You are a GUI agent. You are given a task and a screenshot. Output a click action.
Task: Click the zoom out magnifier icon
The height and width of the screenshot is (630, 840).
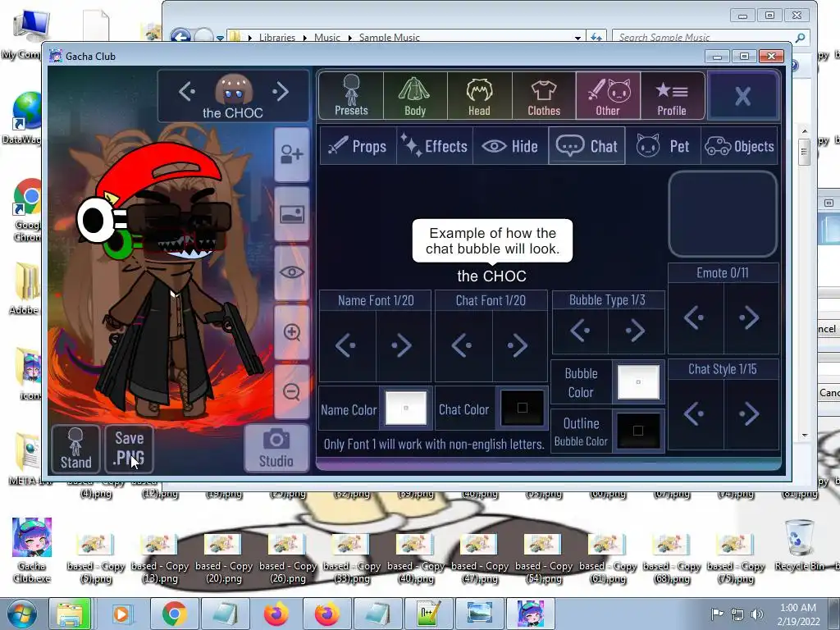[291, 391]
